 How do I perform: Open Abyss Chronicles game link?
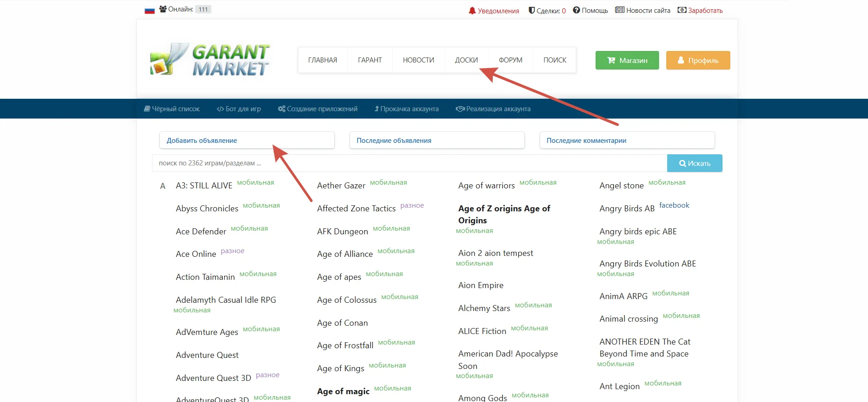click(x=207, y=209)
